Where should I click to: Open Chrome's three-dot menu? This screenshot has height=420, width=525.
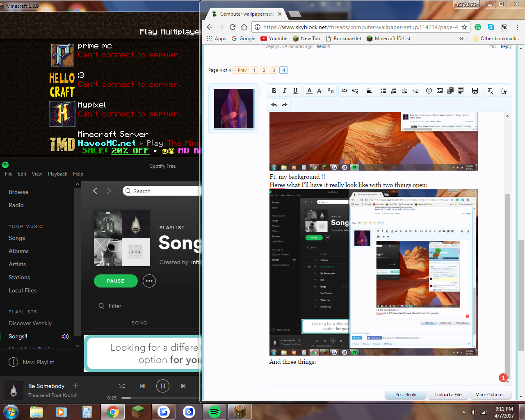[x=517, y=27]
